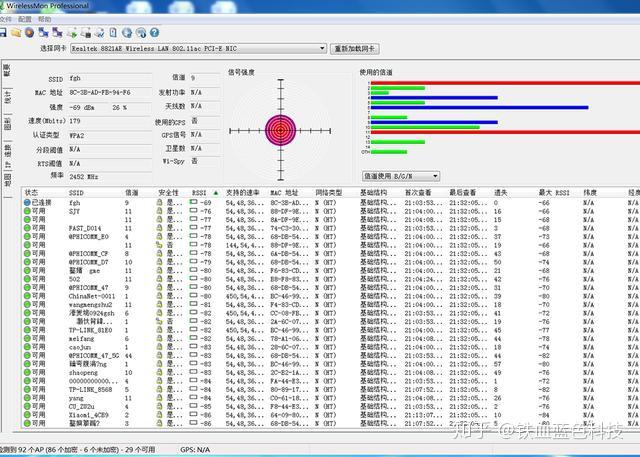The height and width of the screenshot is (457, 640).
Task: Click the frequency field 2452 MHz
Action: click(x=109, y=177)
